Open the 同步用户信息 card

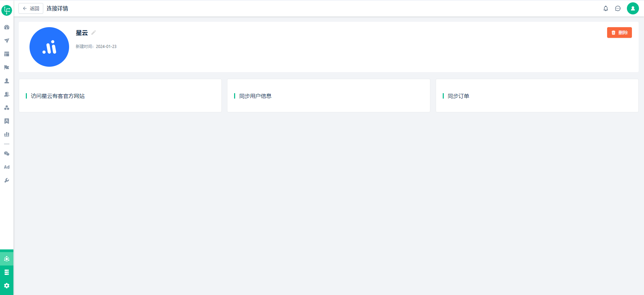[329, 96]
